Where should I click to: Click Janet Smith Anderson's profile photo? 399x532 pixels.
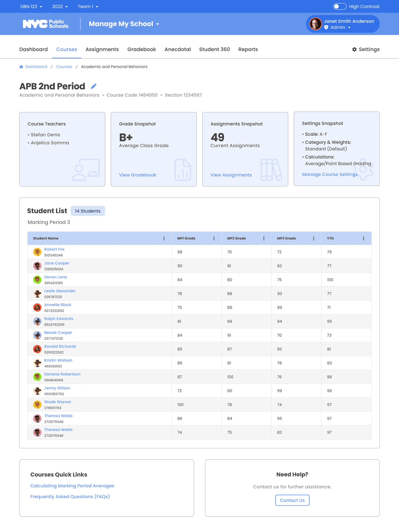(315, 24)
